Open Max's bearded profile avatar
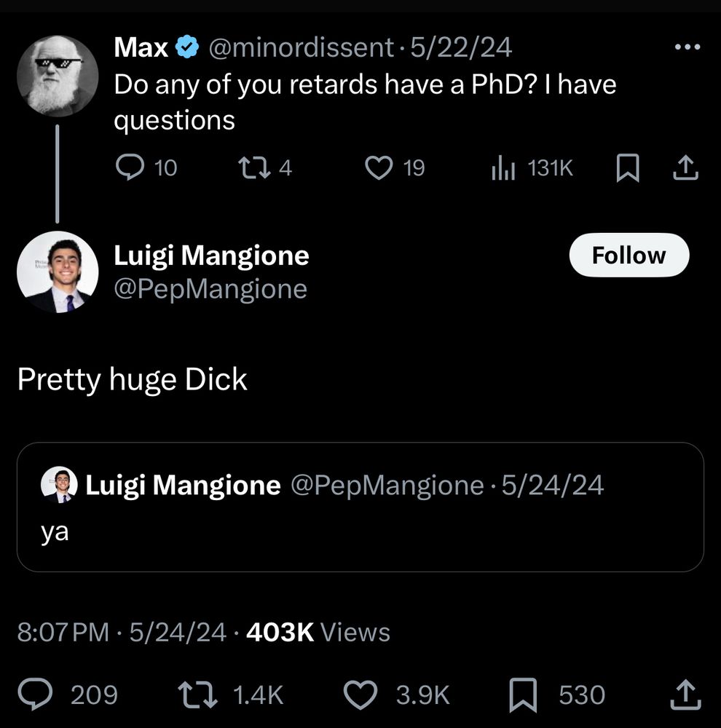Image resolution: width=721 pixels, height=728 pixels. coord(58,76)
